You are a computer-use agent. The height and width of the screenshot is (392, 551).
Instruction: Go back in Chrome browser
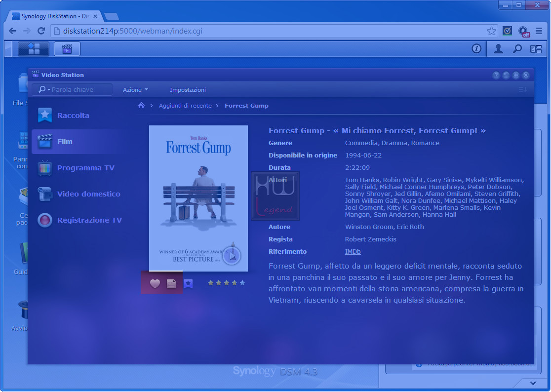[x=13, y=31]
